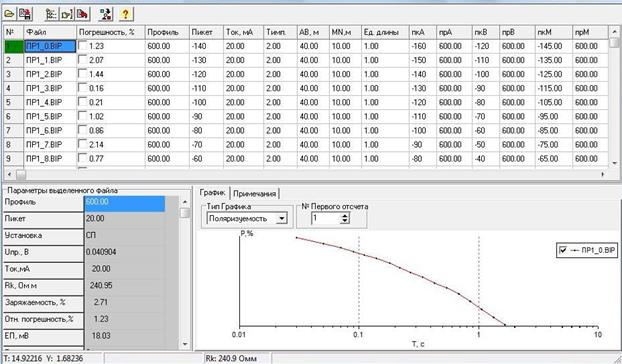Enable the checkbox beside 0.16 error value
The image size is (622, 364).
coord(83,88)
